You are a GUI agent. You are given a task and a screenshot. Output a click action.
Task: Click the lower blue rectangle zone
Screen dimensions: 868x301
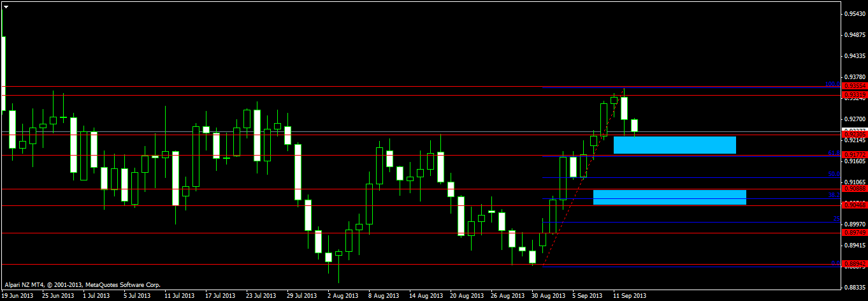670,197
